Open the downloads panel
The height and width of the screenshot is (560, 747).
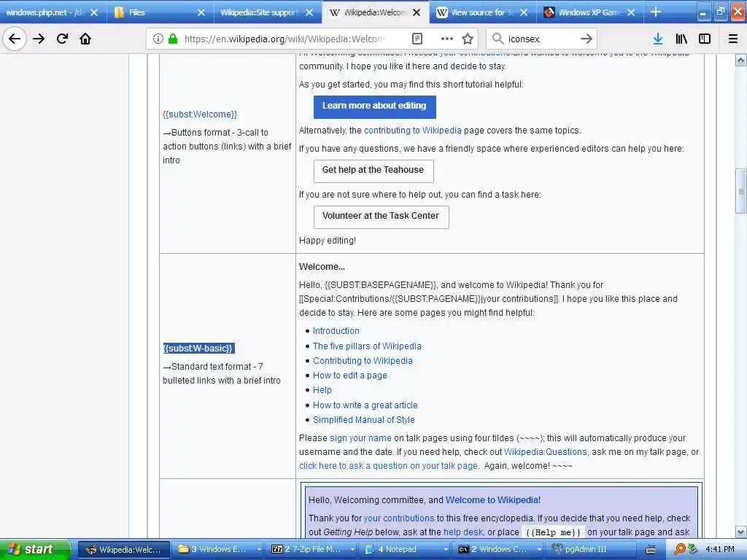(657, 39)
